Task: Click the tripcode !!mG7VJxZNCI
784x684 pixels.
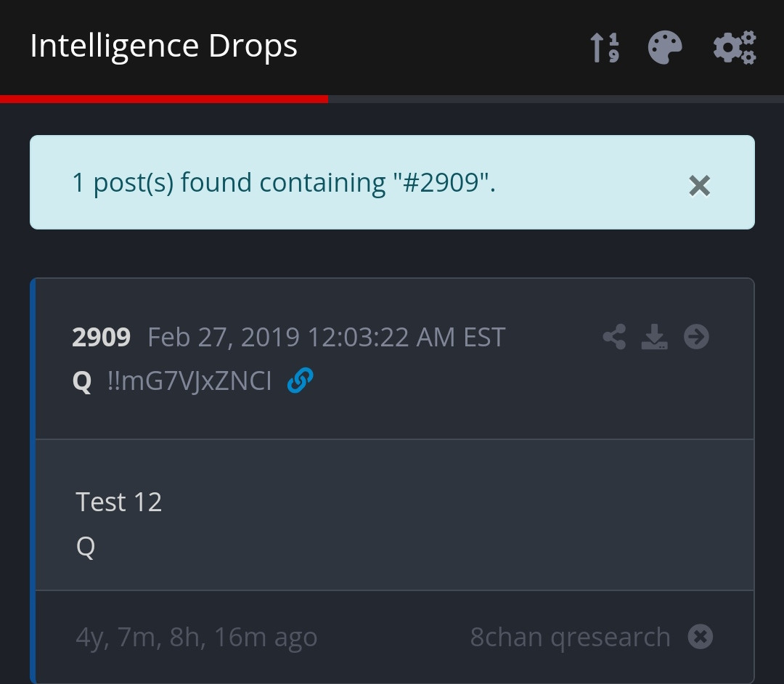Action: click(189, 380)
